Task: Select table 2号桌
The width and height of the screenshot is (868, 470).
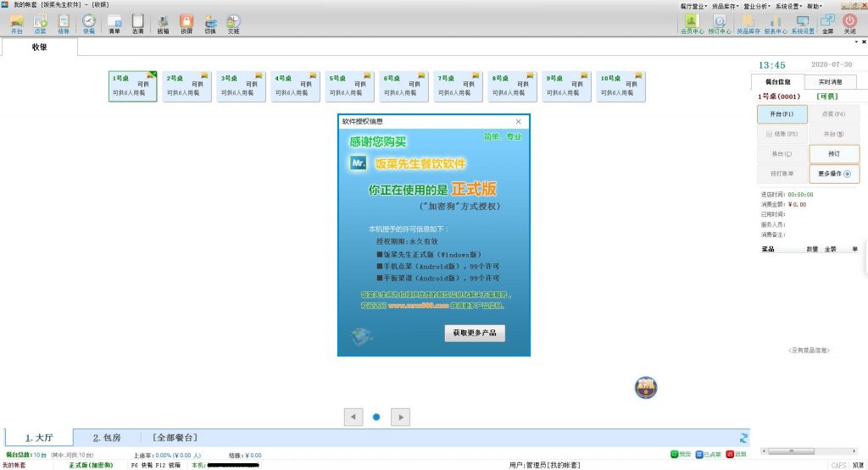Action: click(187, 86)
